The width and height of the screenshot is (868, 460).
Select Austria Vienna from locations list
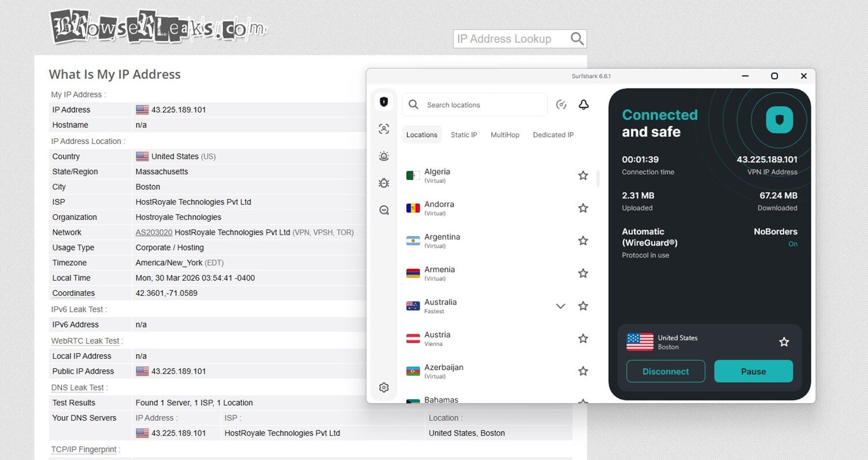[437, 338]
